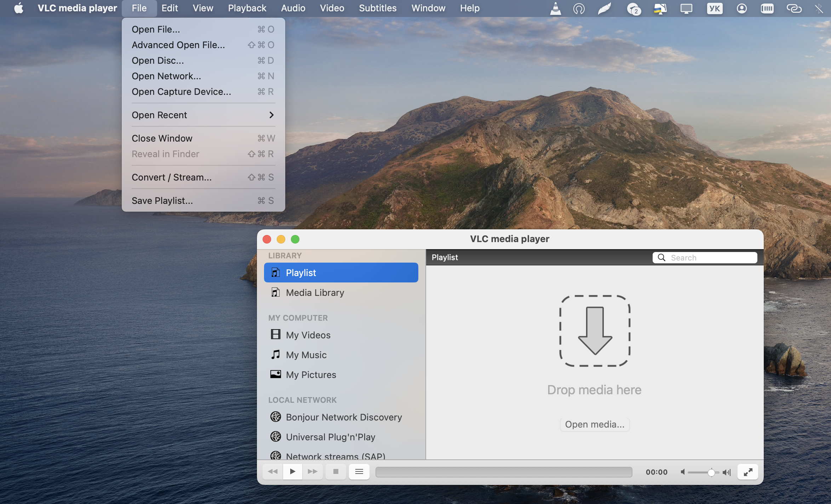This screenshot has height=504, width=831.
Task: Click the VLC cone logo icon
Action: click(554, 8)
